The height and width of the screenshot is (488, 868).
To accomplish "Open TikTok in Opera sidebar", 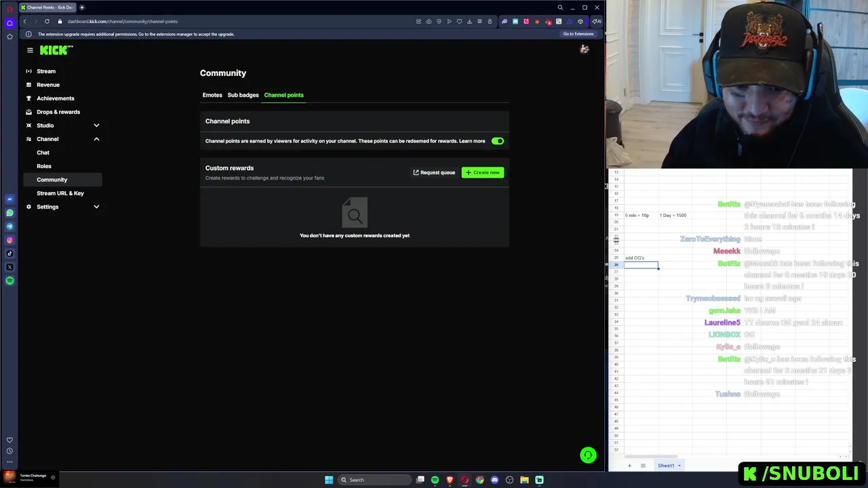I will (9, 253).
